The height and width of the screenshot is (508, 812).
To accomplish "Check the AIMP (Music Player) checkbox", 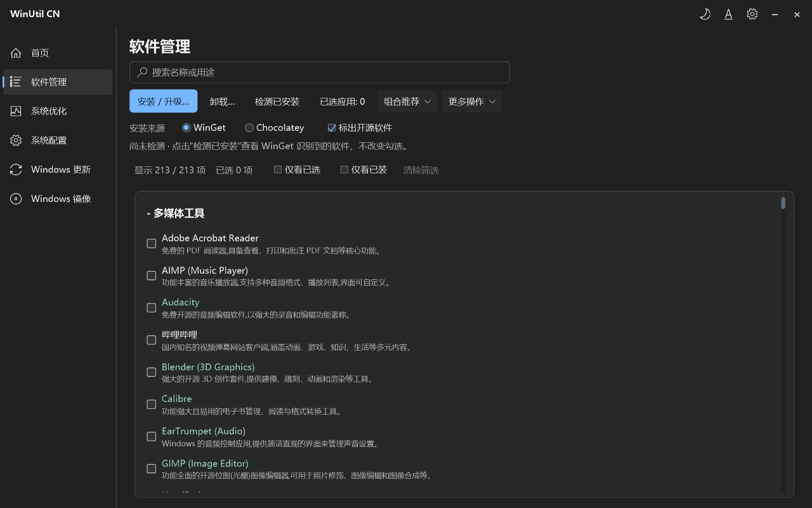I will (x=152, y=276).
